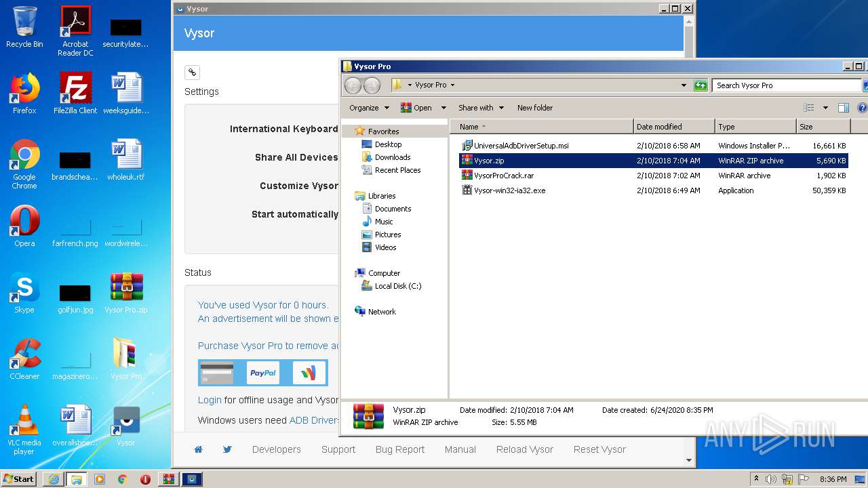Expand the address bar history dropdown
The image size is (868, 488).
point(684,85)
